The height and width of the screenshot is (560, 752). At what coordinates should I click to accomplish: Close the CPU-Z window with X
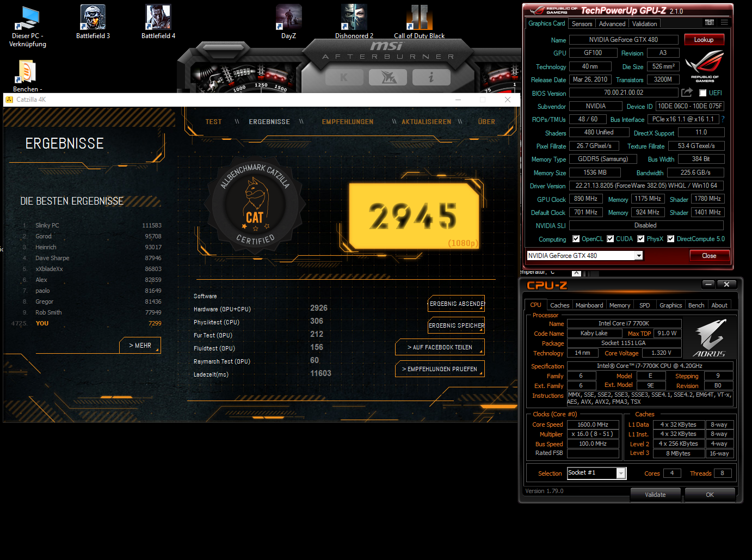click(726, 284)
